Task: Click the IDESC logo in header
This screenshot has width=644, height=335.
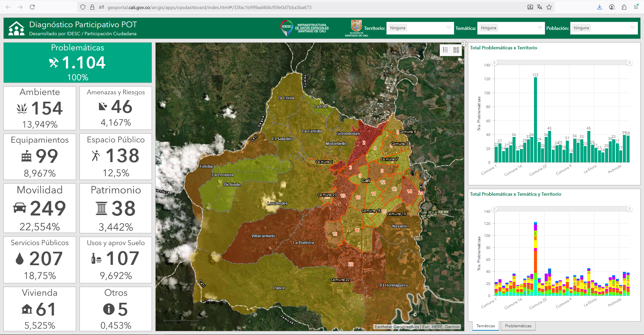Action: pos(305,28)
